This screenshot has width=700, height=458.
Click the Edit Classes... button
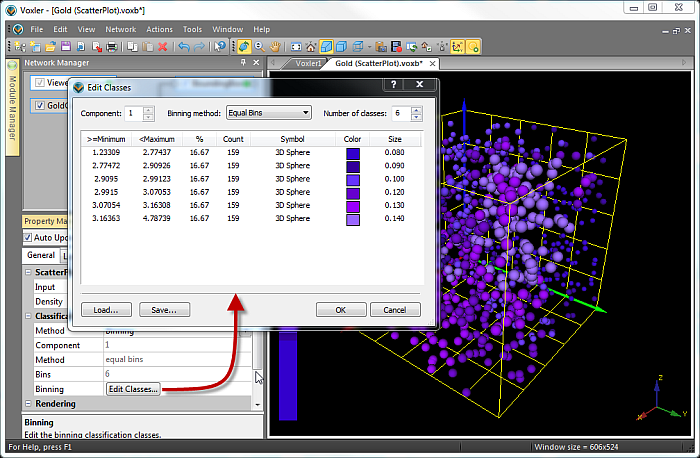point(133,389)
